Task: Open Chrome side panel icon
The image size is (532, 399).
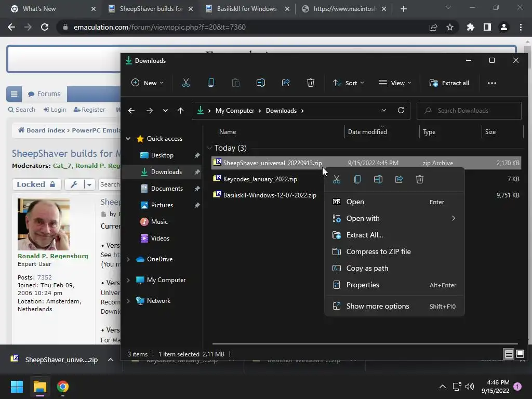Action: click(487, 27)
